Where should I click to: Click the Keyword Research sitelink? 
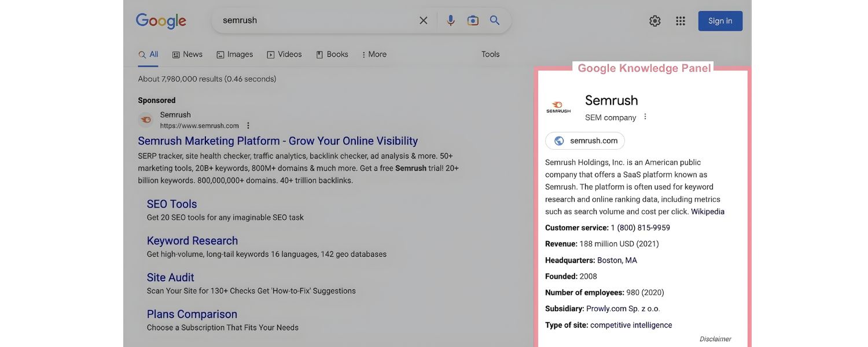[192, 241]
